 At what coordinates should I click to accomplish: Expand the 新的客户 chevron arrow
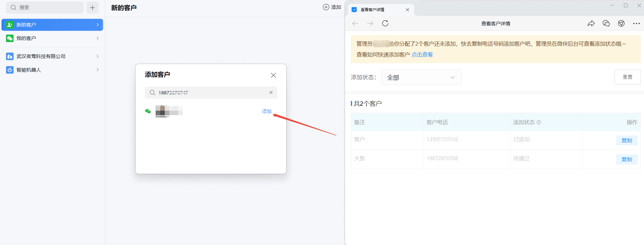[98, 25]
